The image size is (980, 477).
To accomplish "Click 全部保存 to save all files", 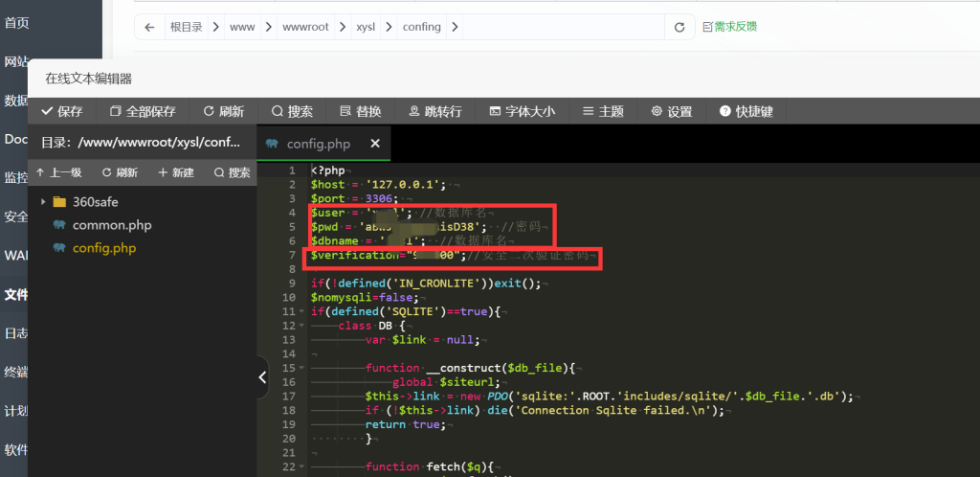I will pos(143,111).
